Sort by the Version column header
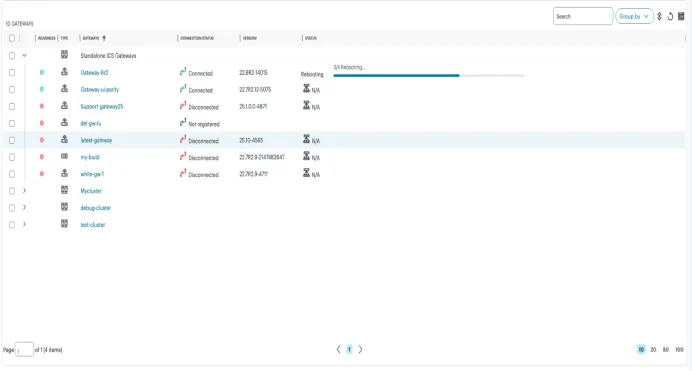The height and width of the screenshot is (371, 692). click(x=250, y=38)
